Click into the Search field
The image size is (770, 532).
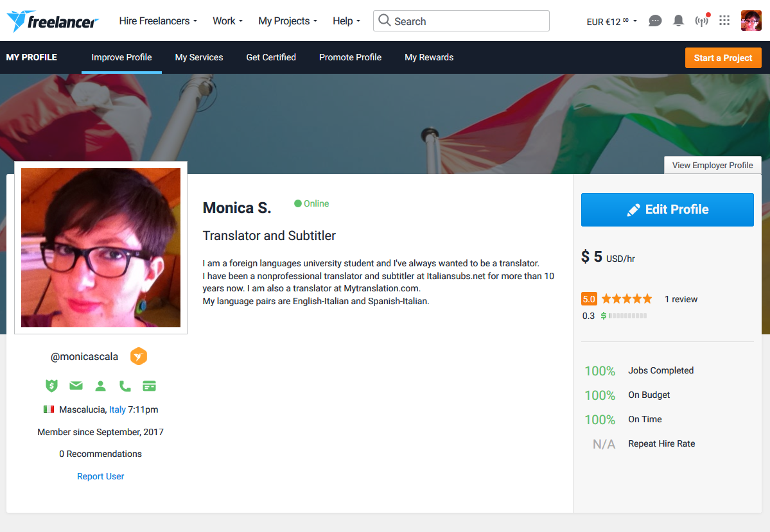click(x=469, y=21)
